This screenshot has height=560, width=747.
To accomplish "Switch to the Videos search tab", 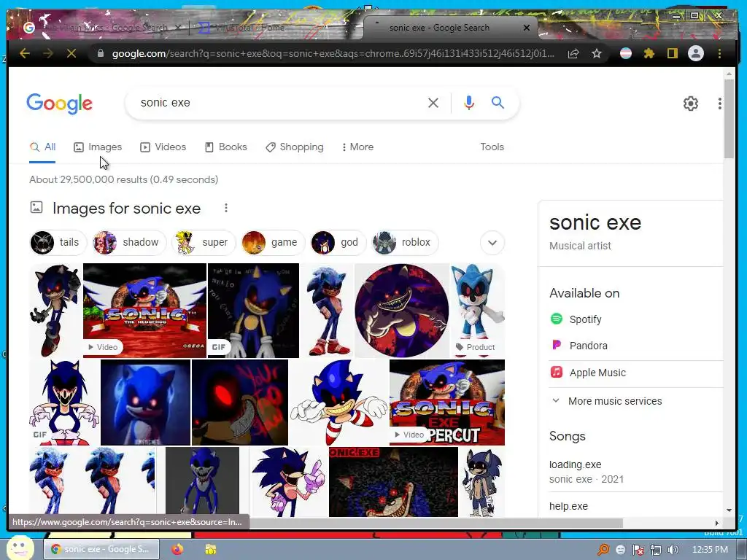I will [163, 147].
